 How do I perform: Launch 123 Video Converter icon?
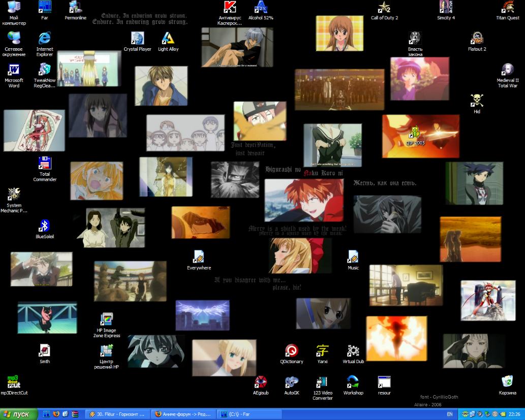pos(322,388)
